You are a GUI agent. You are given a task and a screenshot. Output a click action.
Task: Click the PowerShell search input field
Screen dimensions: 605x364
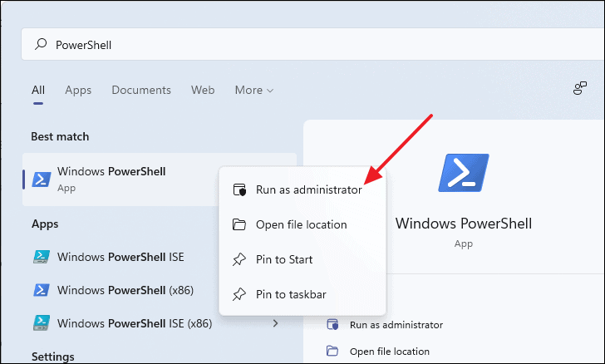pyautogui.click(x=312, y=44)
